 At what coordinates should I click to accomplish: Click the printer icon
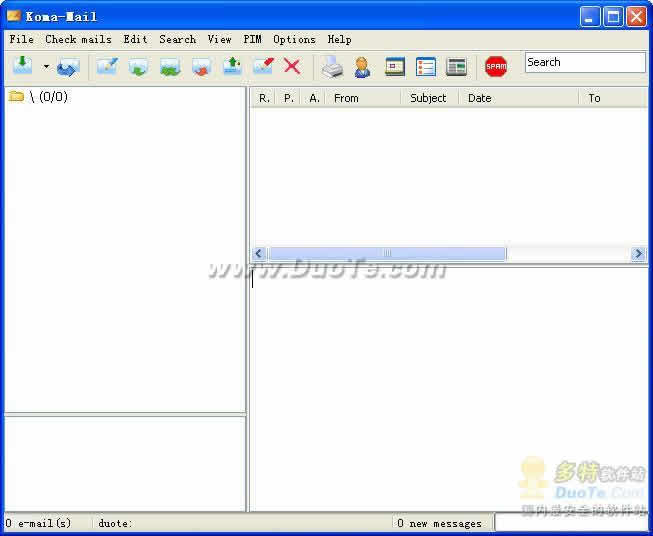[x=332, y=67]
